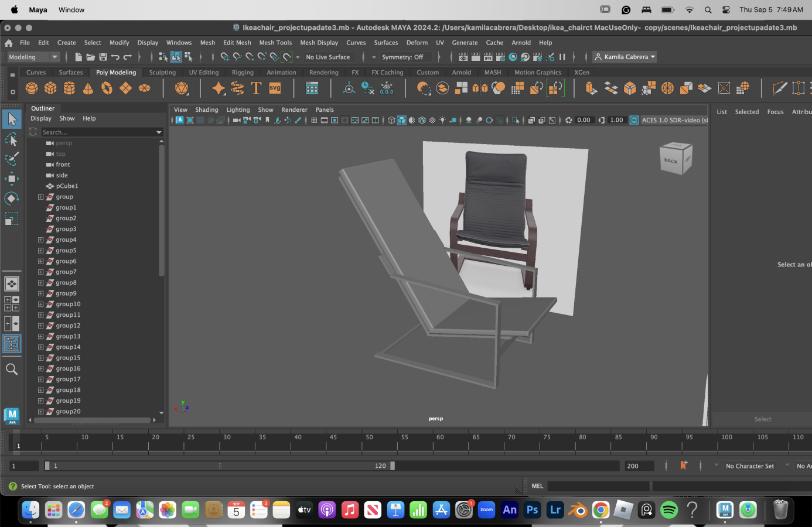
Task: Click the Redo arrow icon
Action: (x=128, y=57)
